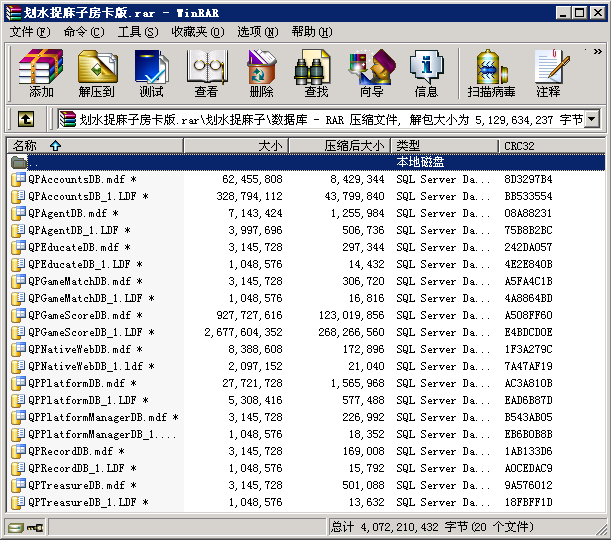Open the 注释 (Comment) toolbar icon

coord(548,73)
